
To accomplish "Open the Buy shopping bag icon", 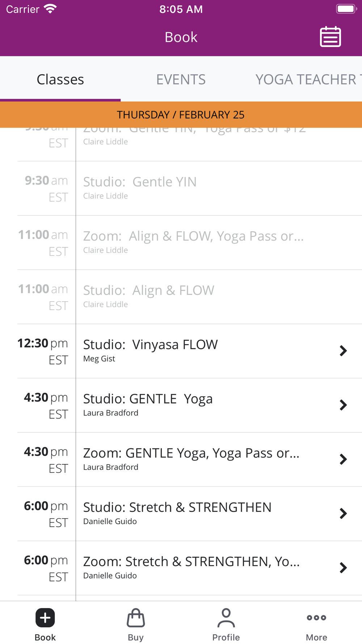I will tap(136, 618).
